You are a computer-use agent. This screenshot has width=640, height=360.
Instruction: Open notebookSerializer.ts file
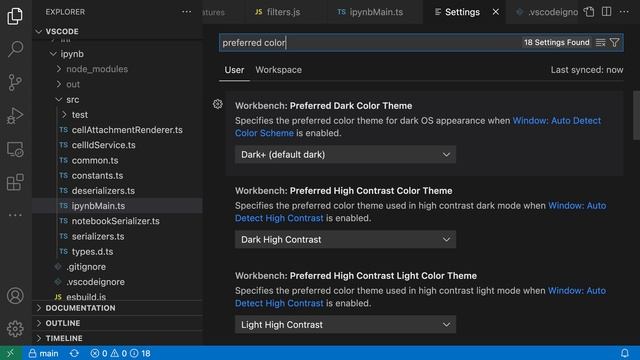pyautogui.click(x=118, y=221)
